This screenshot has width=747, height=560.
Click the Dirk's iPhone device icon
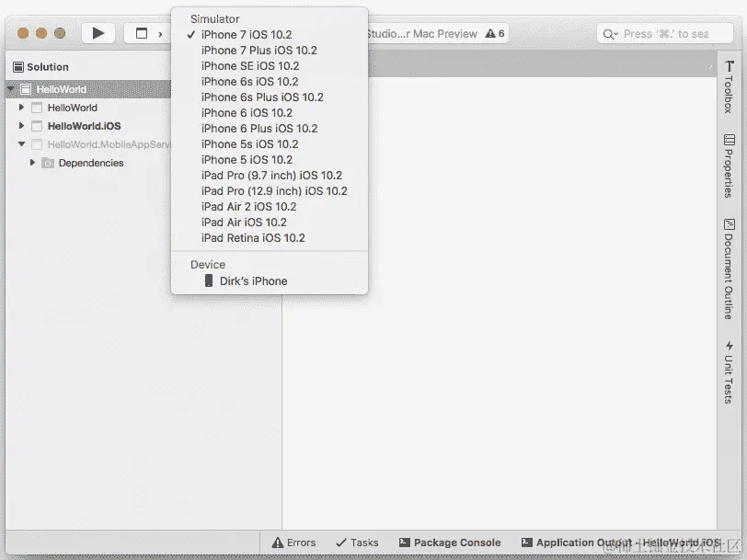(x=209, y=280)
